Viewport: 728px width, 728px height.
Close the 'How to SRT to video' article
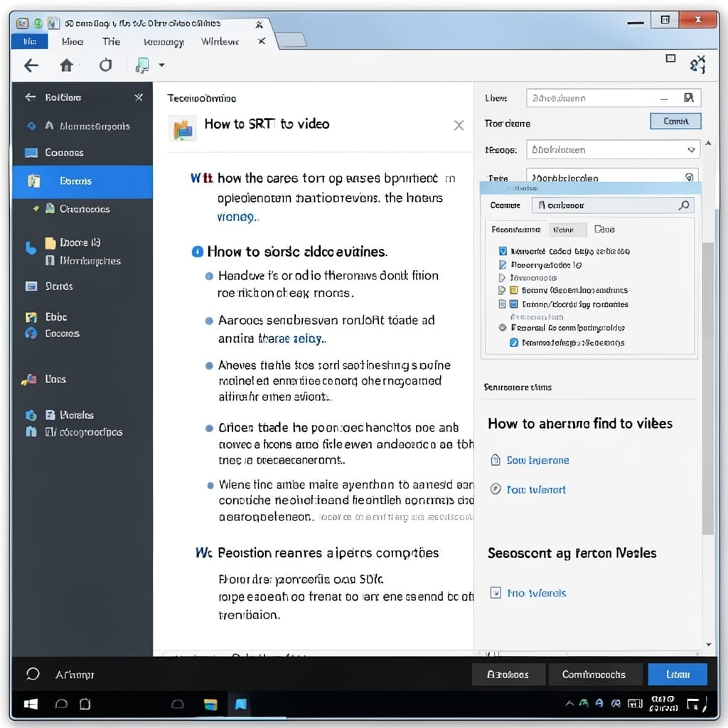click(459, 125)
